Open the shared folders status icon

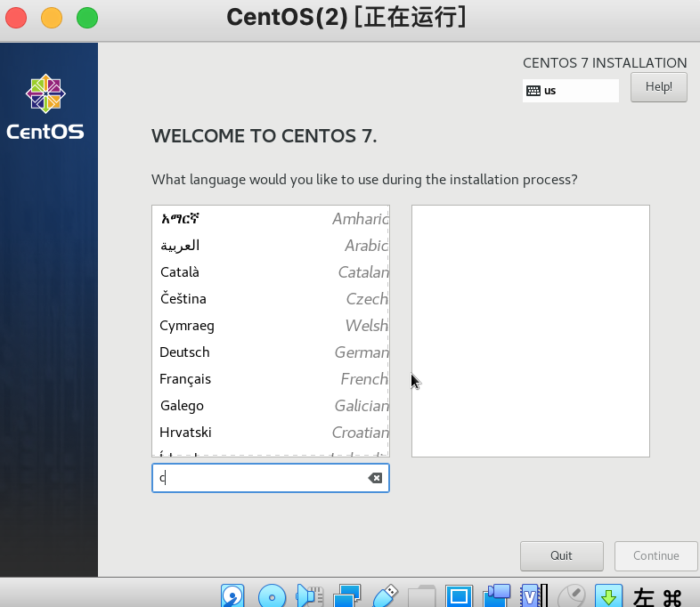tap(421, 596)
